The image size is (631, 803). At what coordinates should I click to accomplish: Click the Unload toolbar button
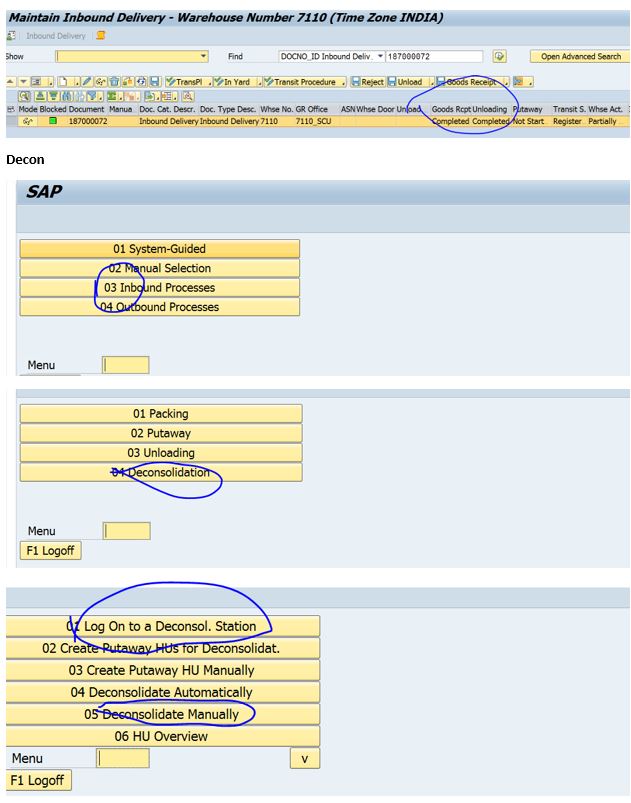point(404,82)
